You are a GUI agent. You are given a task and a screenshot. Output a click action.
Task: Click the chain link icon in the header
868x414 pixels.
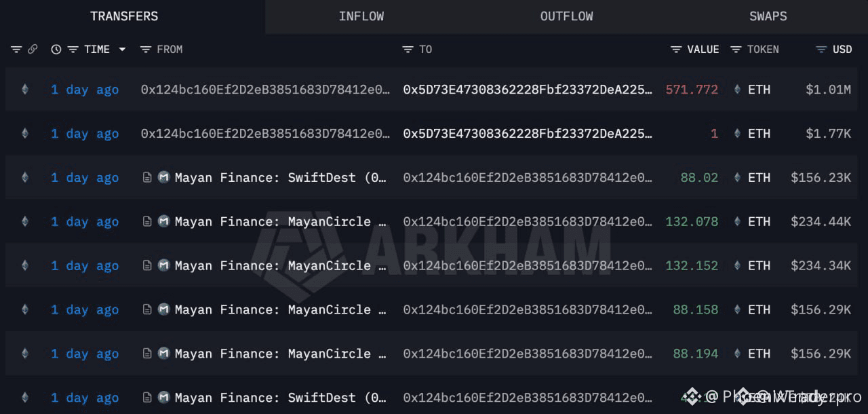click(33, 50)
